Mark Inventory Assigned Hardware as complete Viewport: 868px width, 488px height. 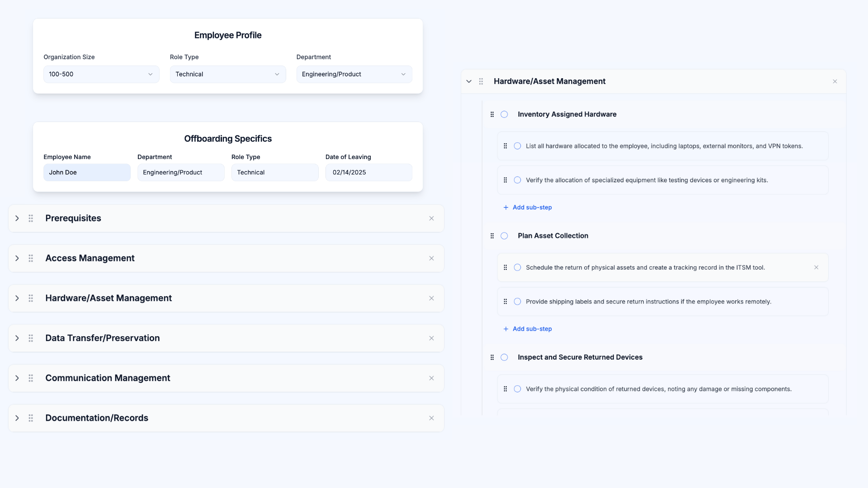[505, 114]
